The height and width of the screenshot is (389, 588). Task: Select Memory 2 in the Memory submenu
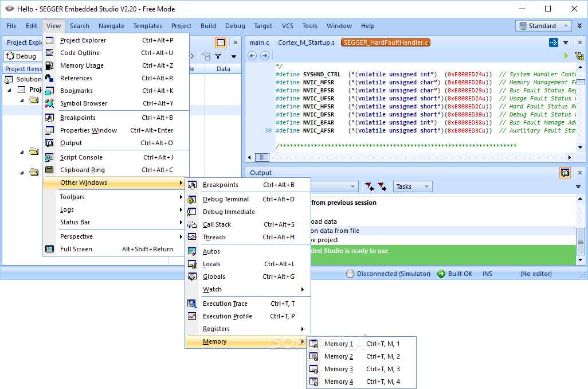362,356
